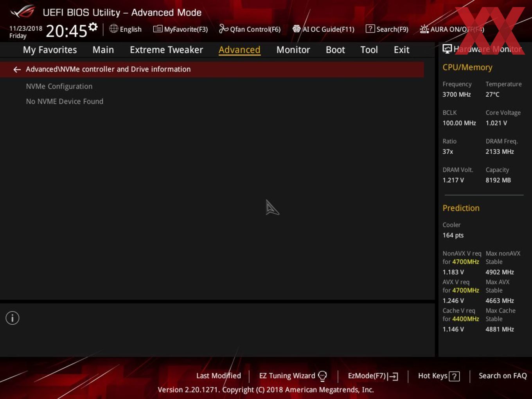Click Frequency value 3700 MHz
This screenshot has width=532, height=399.
pos(457,95)
